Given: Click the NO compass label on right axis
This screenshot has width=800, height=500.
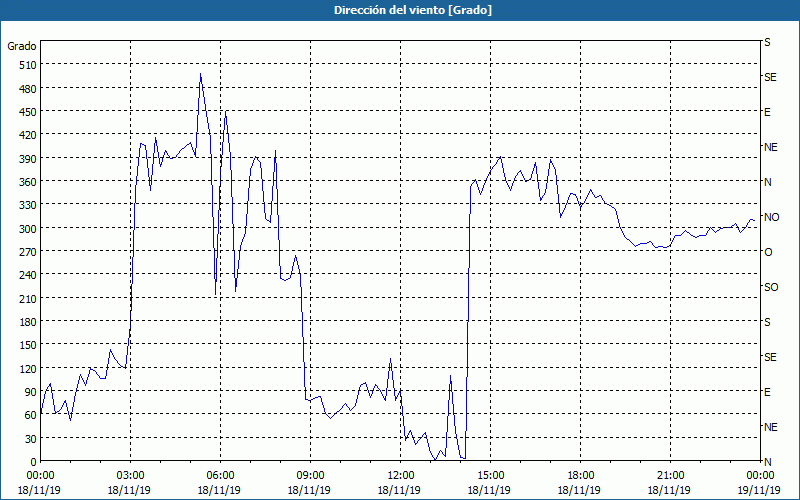Looking at the screenshot, I should (x=772, y=217).
